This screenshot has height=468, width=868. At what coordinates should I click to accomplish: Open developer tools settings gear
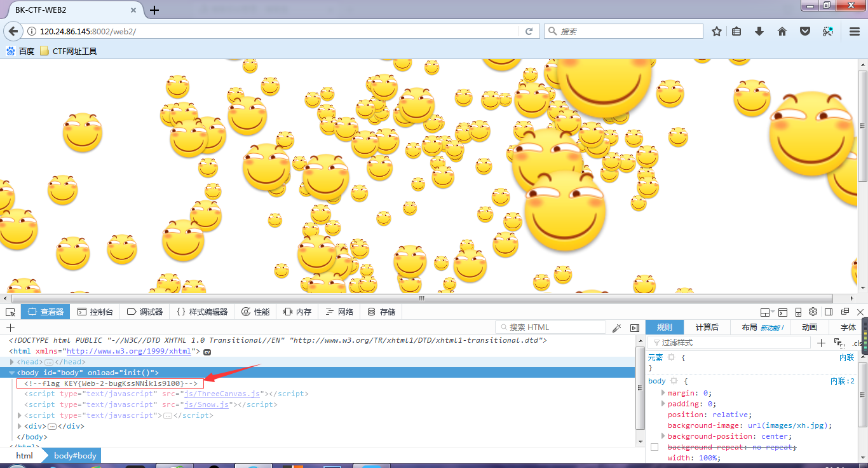click(x=813, y=312)
